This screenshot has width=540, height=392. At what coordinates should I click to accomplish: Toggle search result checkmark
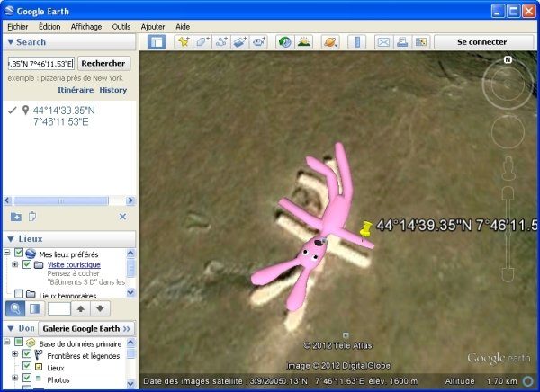(x=12, y=110)
